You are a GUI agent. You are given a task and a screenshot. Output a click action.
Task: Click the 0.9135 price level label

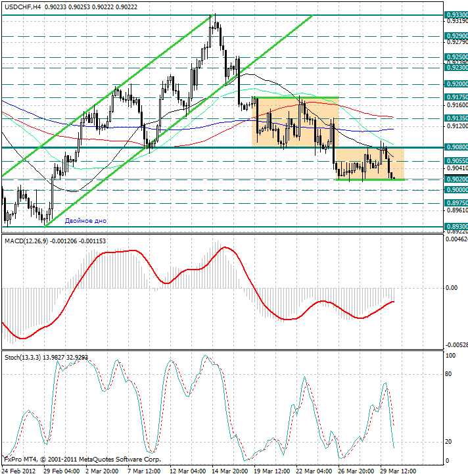pyautogui.click(x=456, y=118)
